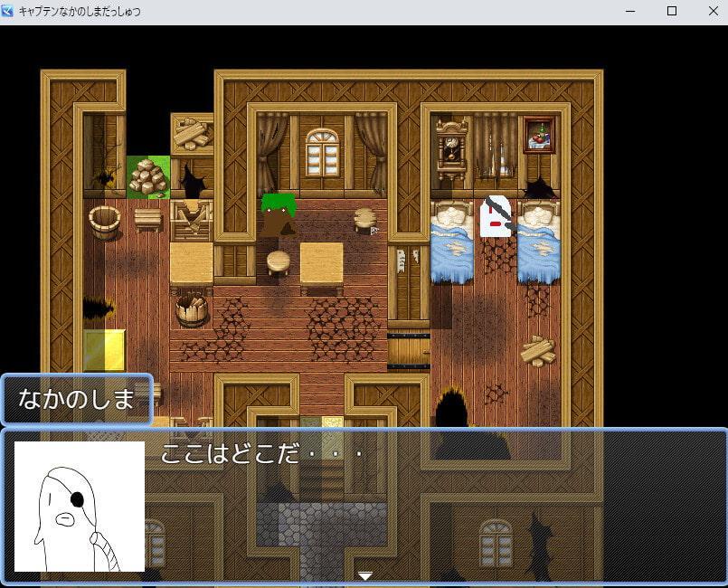Click the wooden bucket in the left room

pyautogui.click(x=105, y=222)
